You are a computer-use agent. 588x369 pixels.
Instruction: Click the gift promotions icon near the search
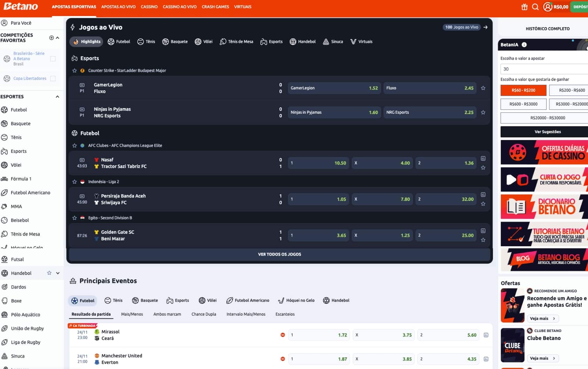pos(524,7)
